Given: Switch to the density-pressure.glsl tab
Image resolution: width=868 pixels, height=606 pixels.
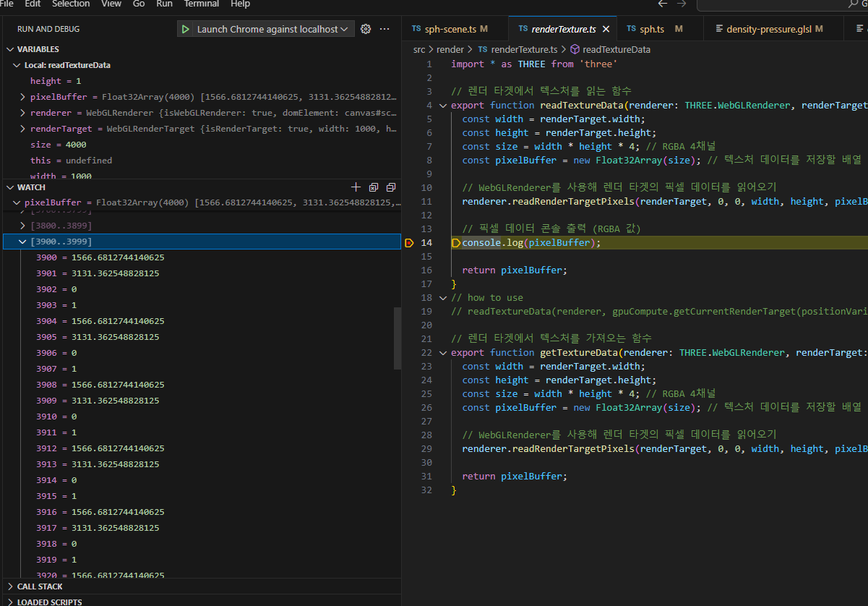Looking at the screenshot, I should (x=773, y=29).
